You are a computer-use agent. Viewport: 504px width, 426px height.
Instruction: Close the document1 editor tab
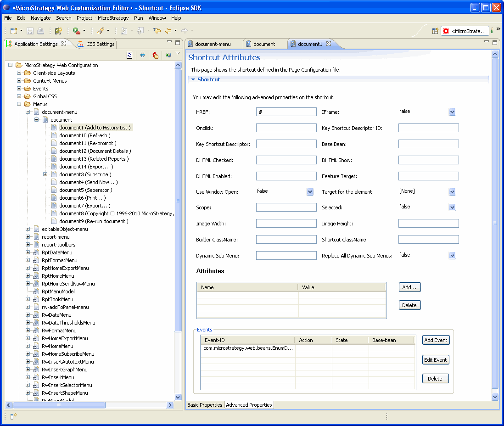click(329, 44)
